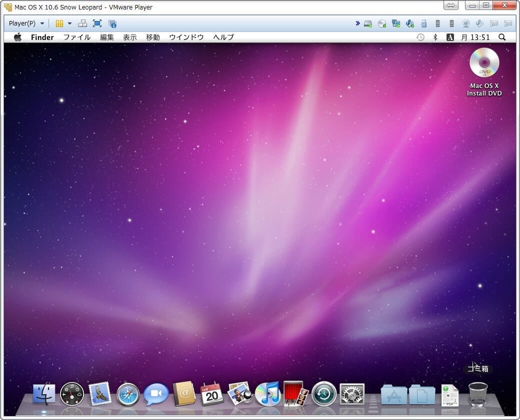Image resolution: width=520 pixels, height=420 pixels.
Task: Expand the pause button dropdown arrow
Action: 69,23
